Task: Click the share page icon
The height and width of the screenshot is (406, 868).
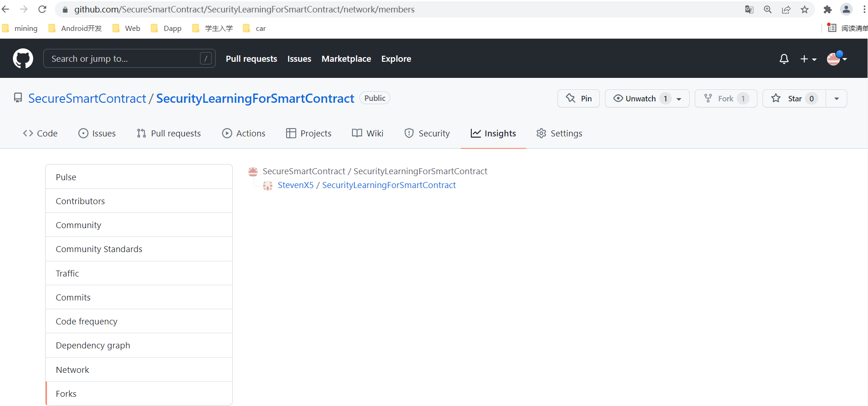Action: pyautogui.click(x=786, y=10)
